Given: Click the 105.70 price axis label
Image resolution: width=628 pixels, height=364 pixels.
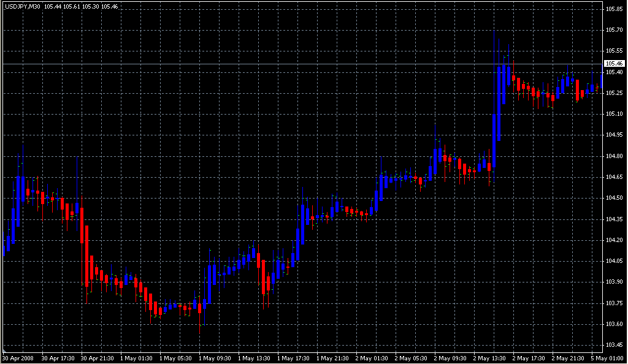Looking at the screenshot, I should pos(615,30).
